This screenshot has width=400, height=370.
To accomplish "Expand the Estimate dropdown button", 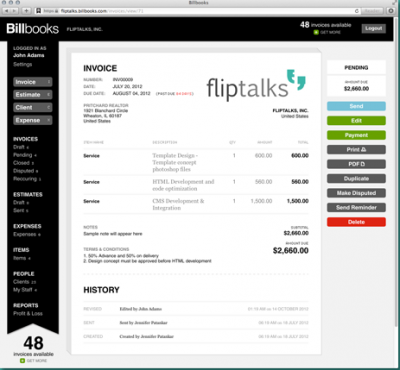I will [x=33, y=95].
